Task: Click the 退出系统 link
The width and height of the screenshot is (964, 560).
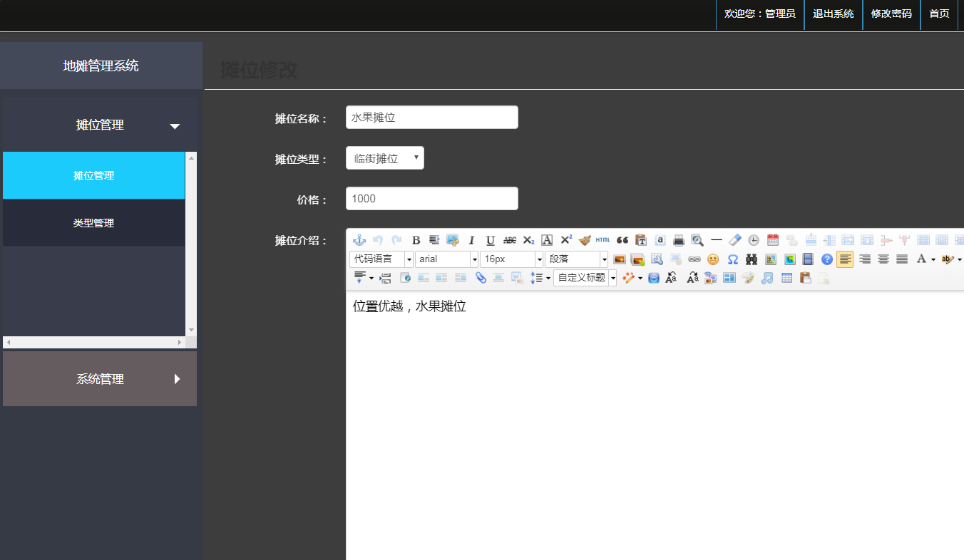Action: [833, 14]
